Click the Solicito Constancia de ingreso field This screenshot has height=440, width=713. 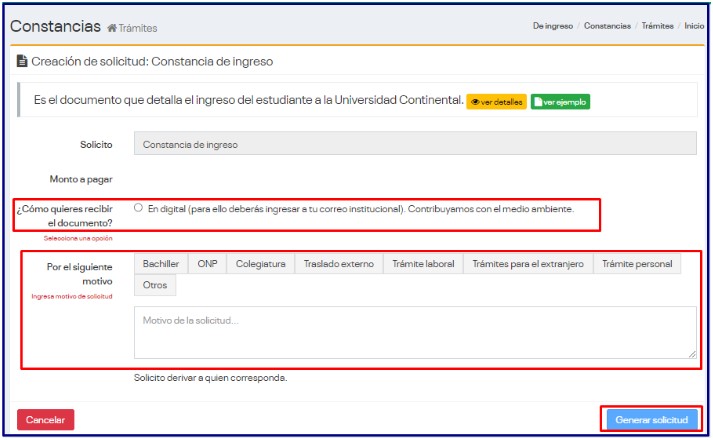pos(415,144)
